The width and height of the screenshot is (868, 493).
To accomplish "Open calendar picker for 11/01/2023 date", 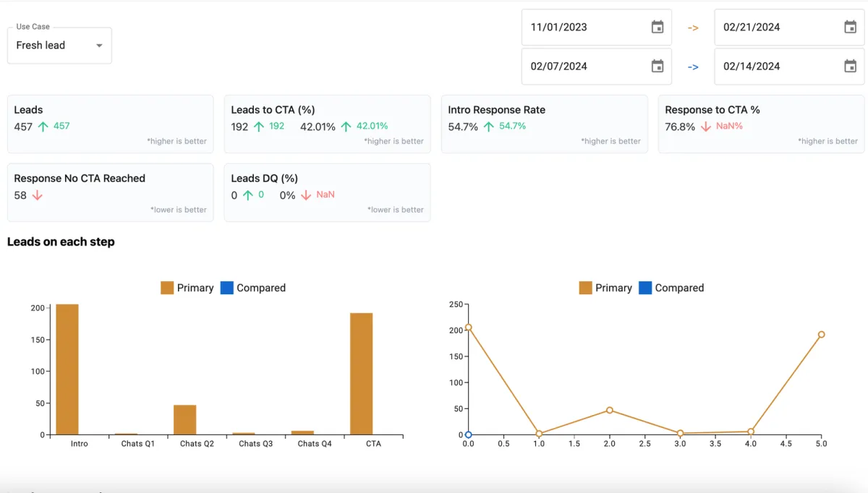I will [658, 27].
